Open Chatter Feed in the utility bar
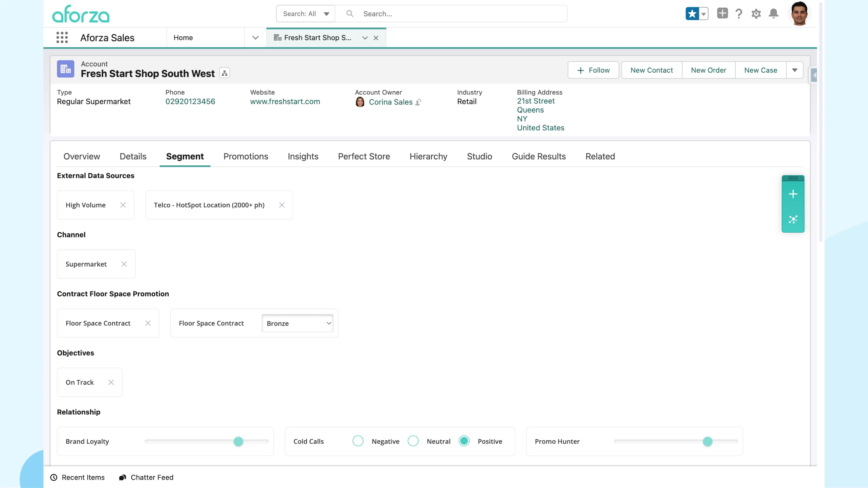 click(146, 478)
